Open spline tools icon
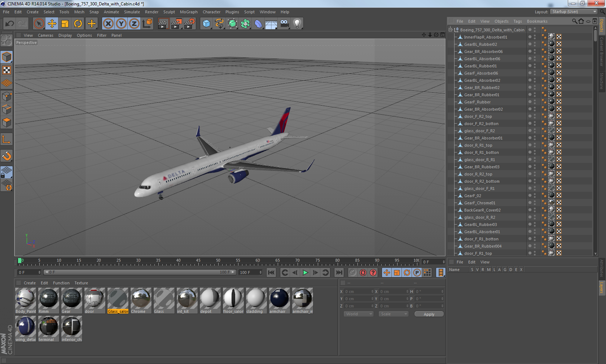Viewport: 606px width, 364px height. [x=219, y=24]
